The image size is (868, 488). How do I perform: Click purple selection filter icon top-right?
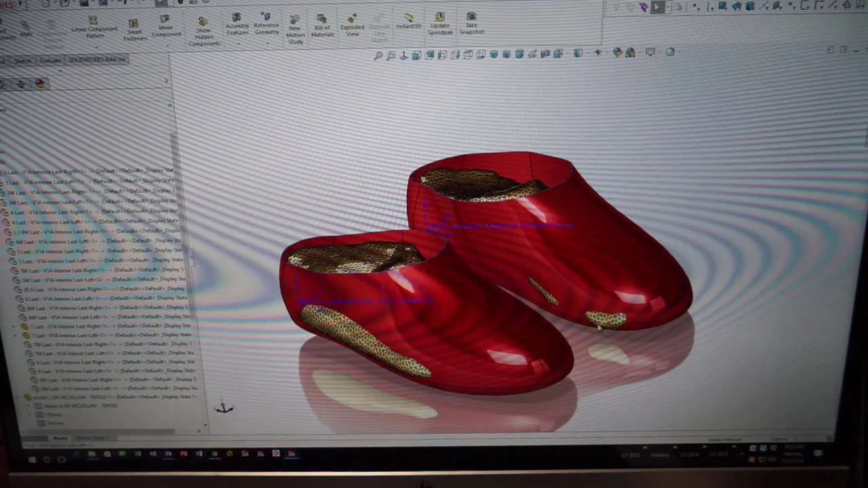pyautogui.click(x=643, y=7)
